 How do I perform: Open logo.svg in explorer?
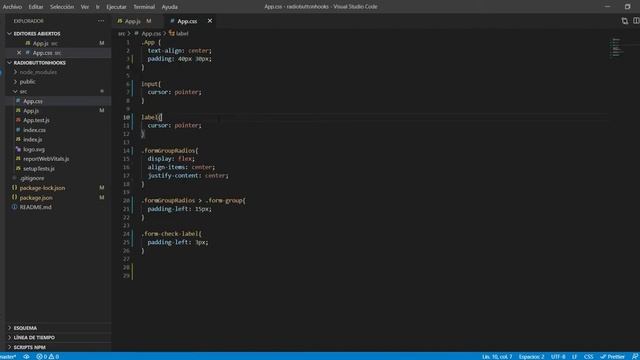tap(34, 149)
